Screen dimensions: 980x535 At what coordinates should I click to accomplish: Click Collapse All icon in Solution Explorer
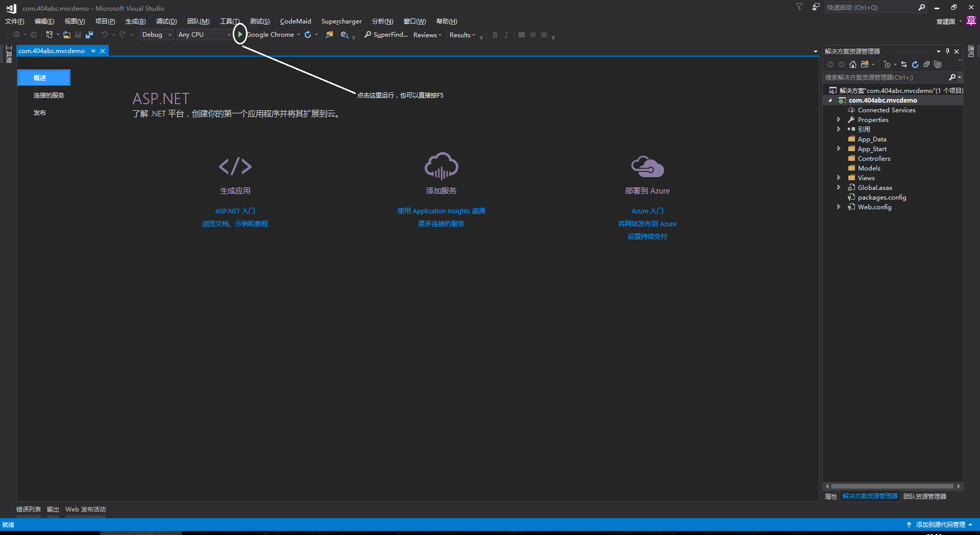click(926, 64)
